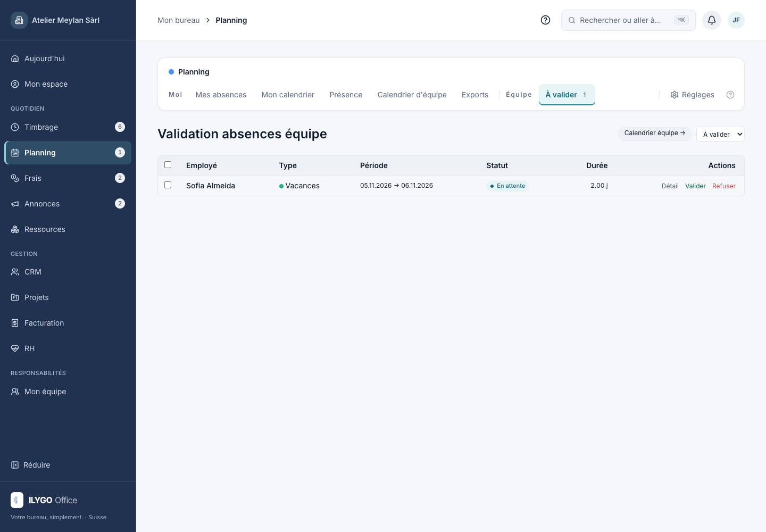
Task: Tick the select-all checkbox in table header
Action: pos(168,165)
